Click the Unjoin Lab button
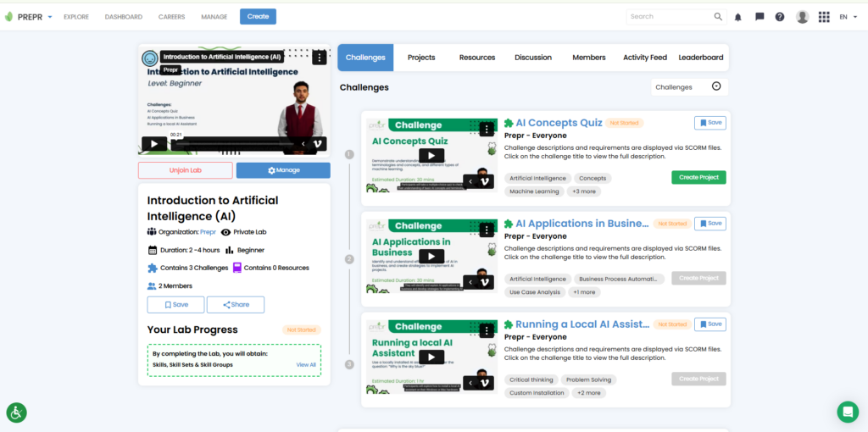Screen dimensions: 868x432 click(186, 170)
